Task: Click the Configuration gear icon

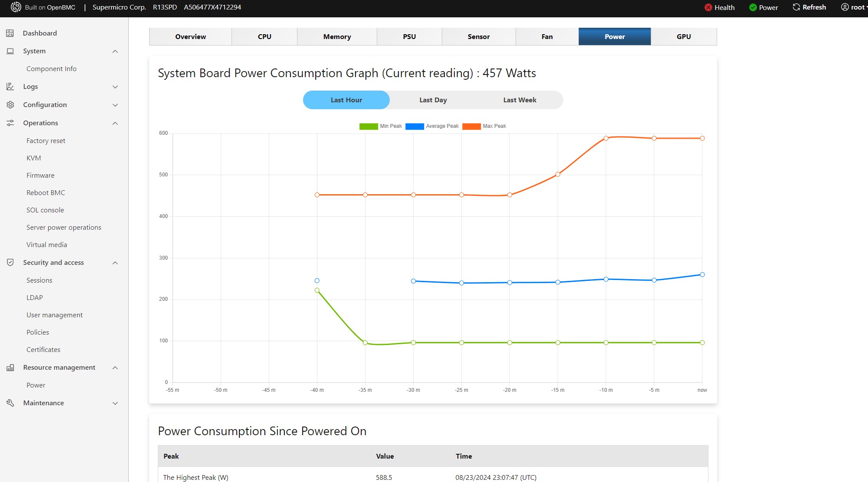Action: 10,105
